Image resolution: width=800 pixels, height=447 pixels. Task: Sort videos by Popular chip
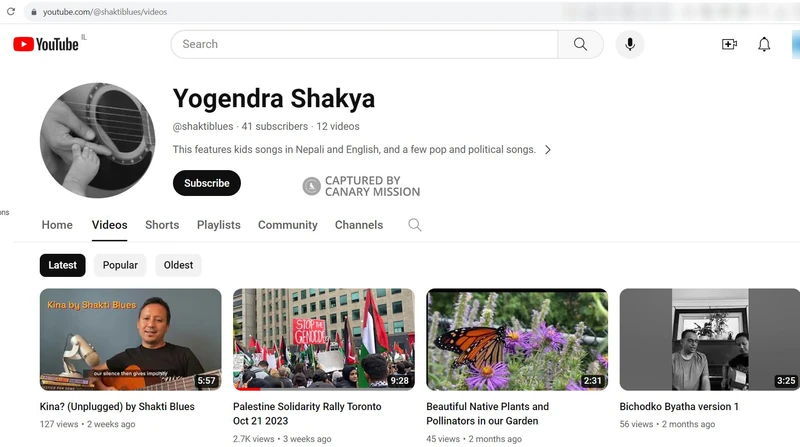tap(120, 265)
